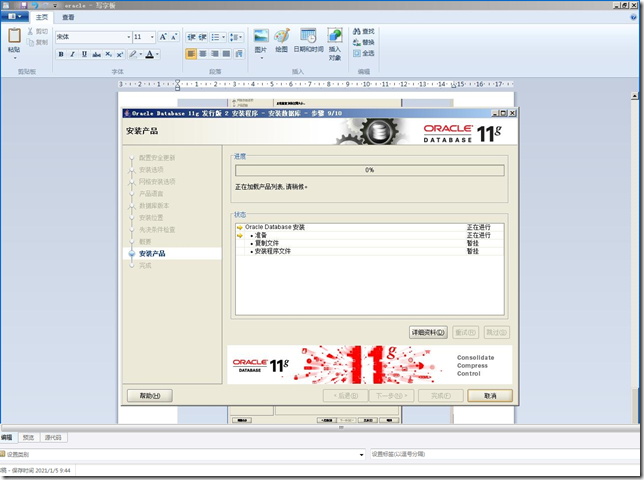The width and height of the screenshot is (644, 480).
Task: Select the 预览 tab at the bottom
Action: (28, 437)
